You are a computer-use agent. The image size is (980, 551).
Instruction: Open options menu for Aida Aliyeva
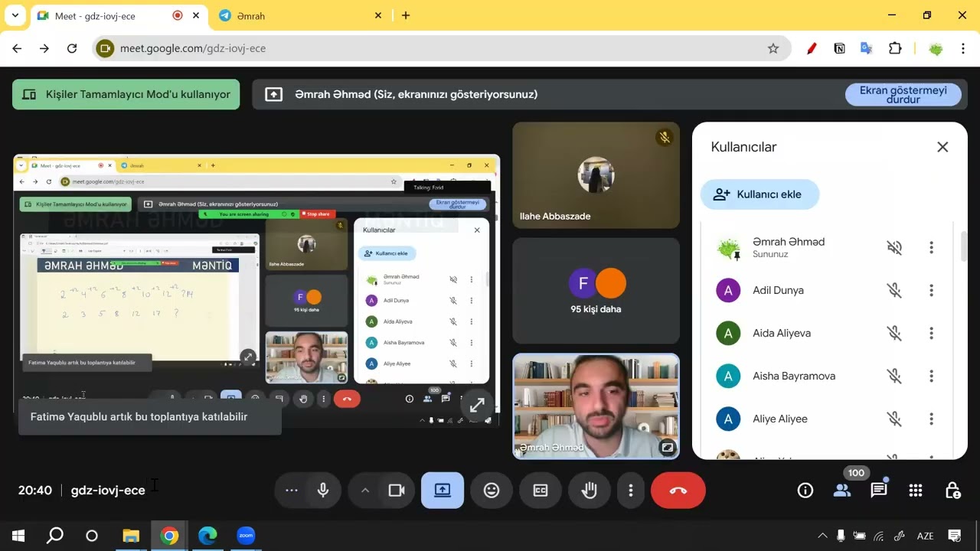pyautogui.click(x=931, y=333)
